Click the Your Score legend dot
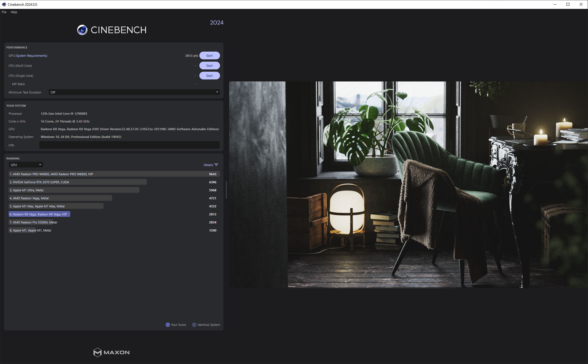This screenshot has width=588, height=364. pyautogui.click(x=168, y=325)
